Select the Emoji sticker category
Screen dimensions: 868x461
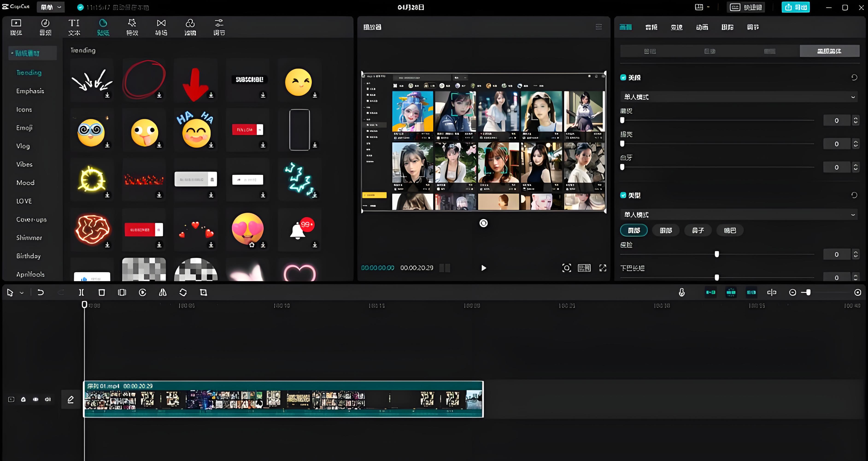[24, 128]
